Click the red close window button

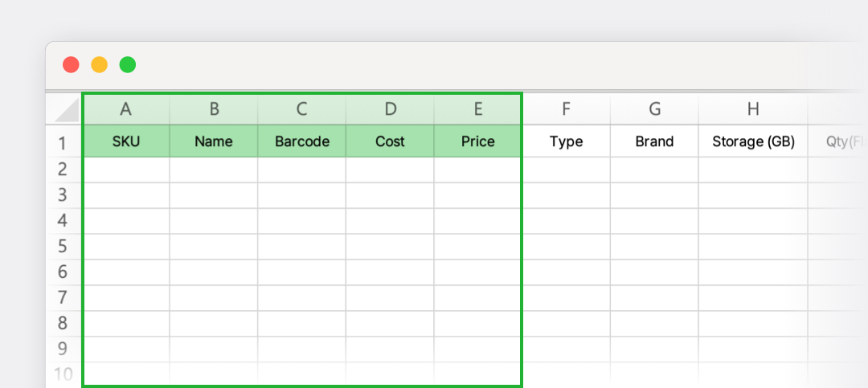tap(71, 65)
